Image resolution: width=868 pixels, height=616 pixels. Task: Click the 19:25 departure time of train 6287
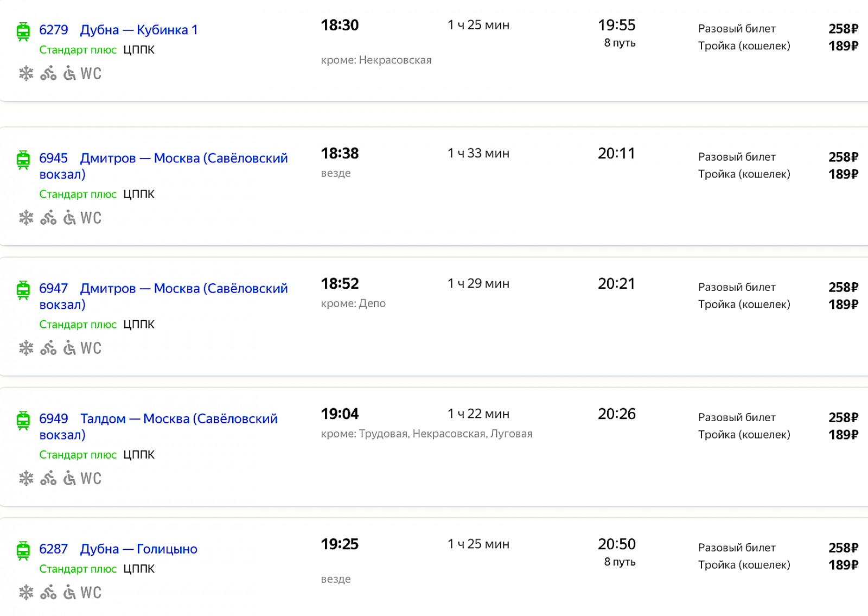click(x=340, y=544)
